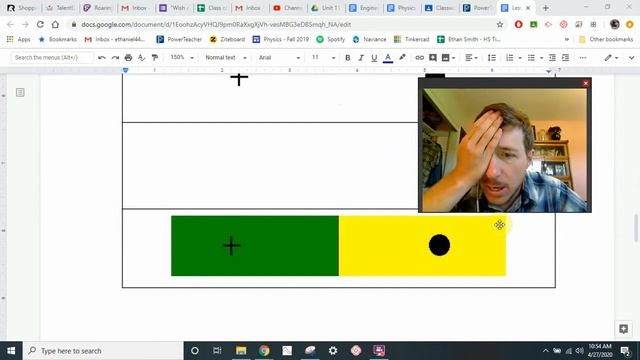
Task: Insert a link with the link icon
Action: 420,58
